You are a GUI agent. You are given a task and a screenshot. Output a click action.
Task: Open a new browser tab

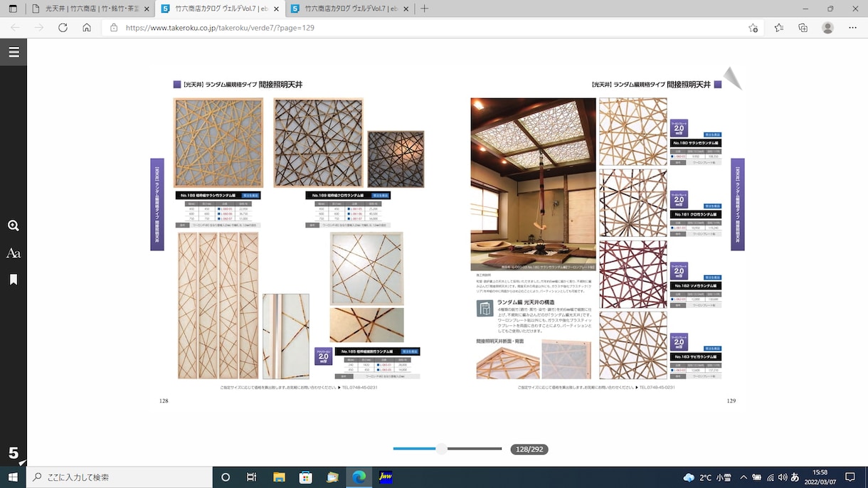[x=425, y=9]
